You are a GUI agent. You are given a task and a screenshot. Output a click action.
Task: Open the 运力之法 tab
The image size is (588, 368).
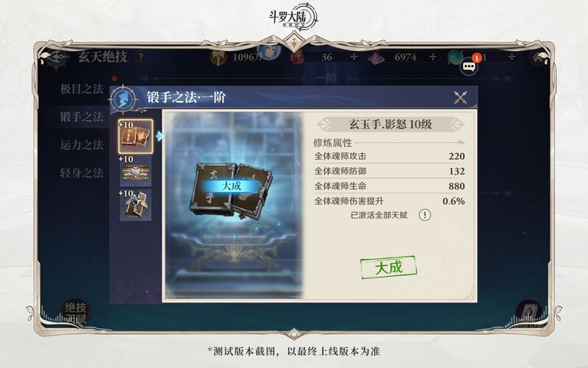pyautogui.click(x=82, y=144)
